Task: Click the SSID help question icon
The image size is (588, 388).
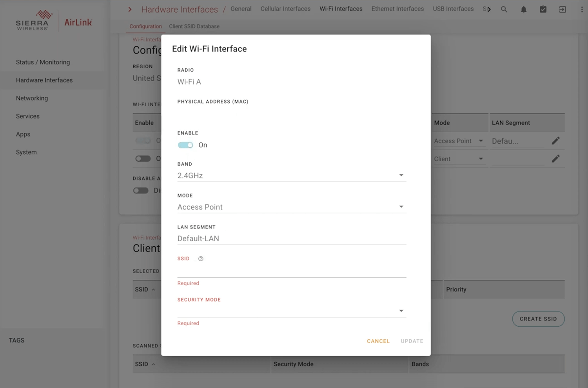Action: [x=201, y=259]
